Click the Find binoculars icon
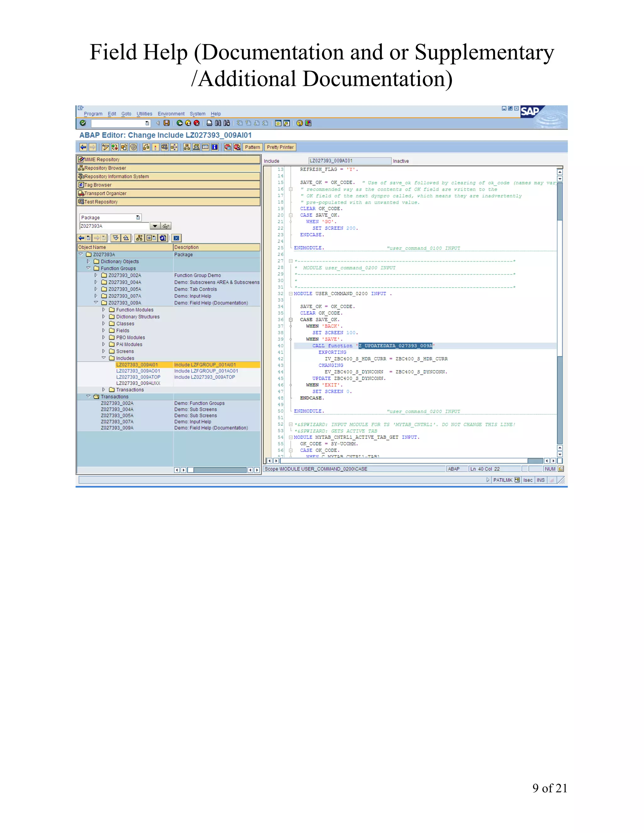 click(218, 123)
